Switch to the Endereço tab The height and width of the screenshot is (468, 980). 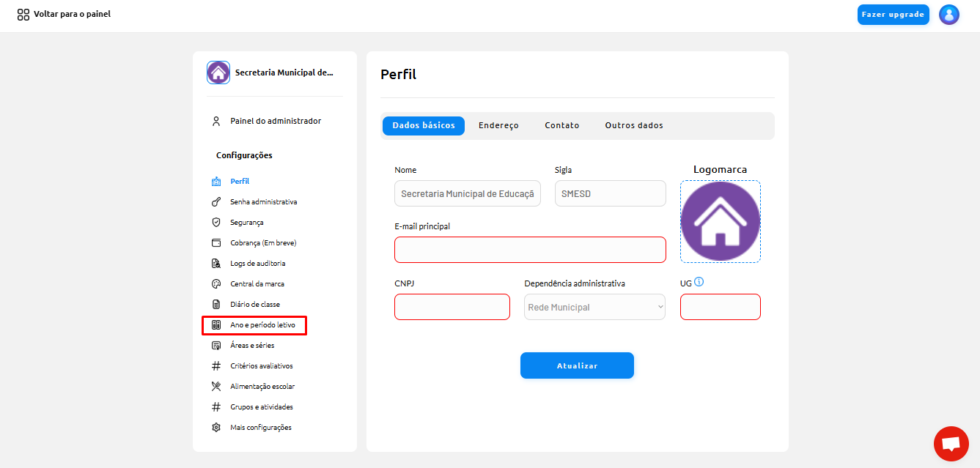[498, 126]
